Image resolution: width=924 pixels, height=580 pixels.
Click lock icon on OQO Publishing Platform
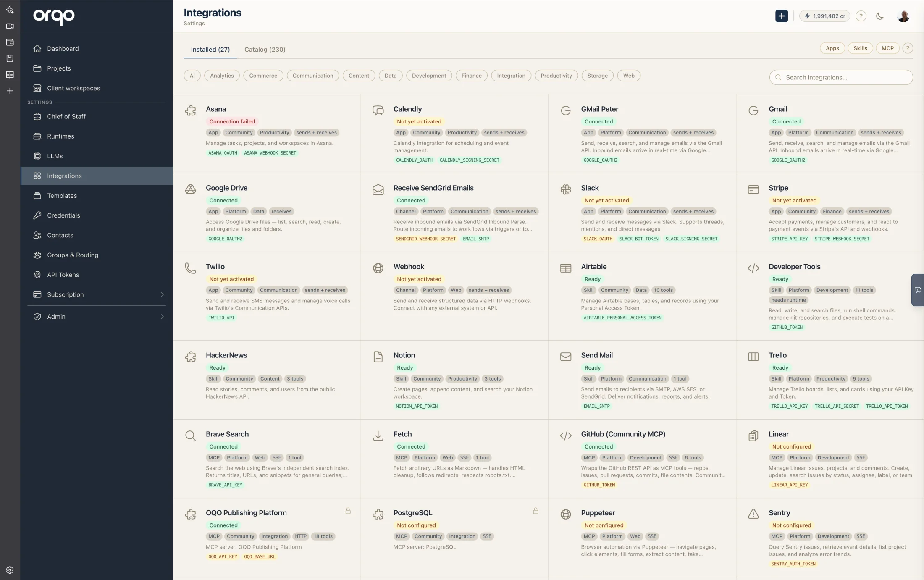(348, 511)
